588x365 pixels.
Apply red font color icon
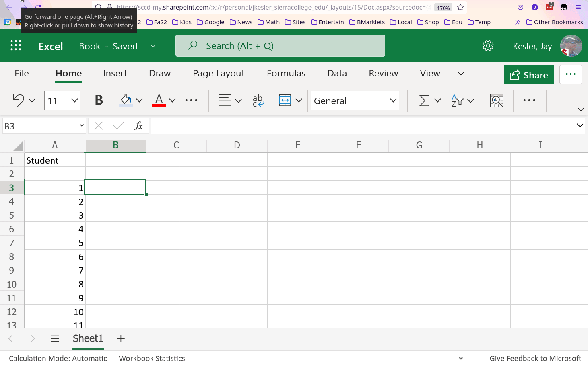(159, 100)
